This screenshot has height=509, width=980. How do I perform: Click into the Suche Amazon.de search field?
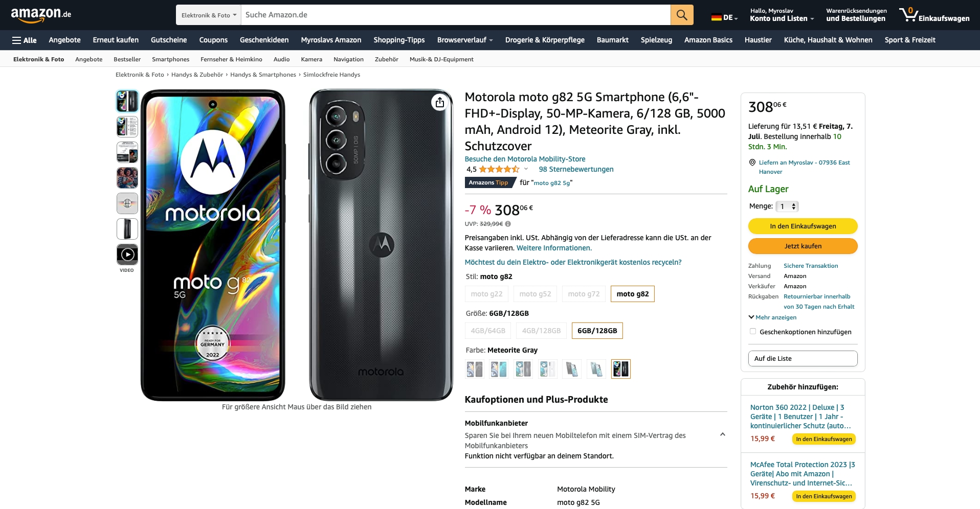click(x=455, y=15)
